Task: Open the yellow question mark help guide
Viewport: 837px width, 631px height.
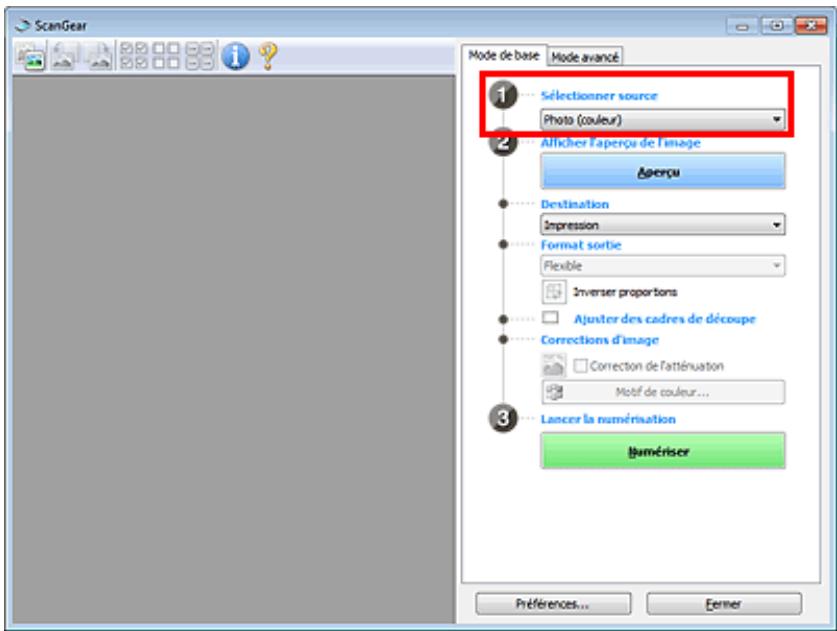Action: (x=268, y=56)
